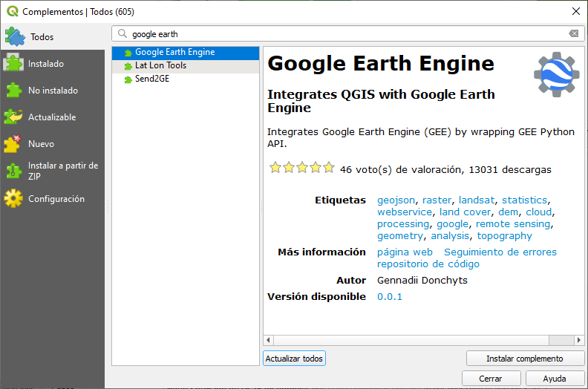Click the plugin icon beside Lat Lon Tools
This screenshot has width=588, height=389.
coord(128,66)
